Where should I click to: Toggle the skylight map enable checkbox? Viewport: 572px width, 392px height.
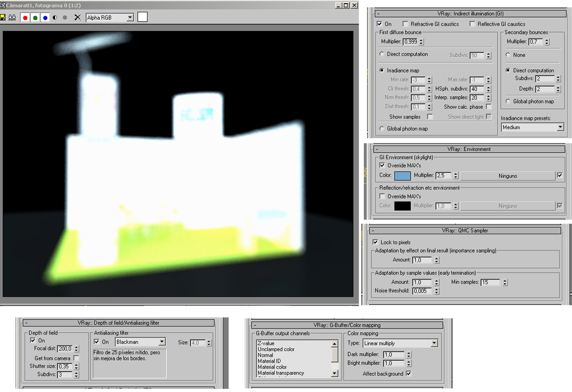pos(559,175)
